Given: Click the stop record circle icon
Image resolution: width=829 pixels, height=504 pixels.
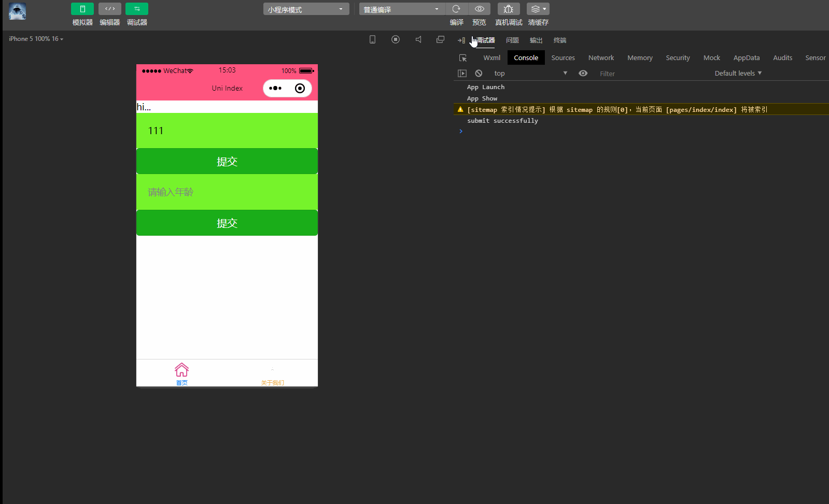Looking at the screenshot, I should pyautogui.click(x=396, y=39).
